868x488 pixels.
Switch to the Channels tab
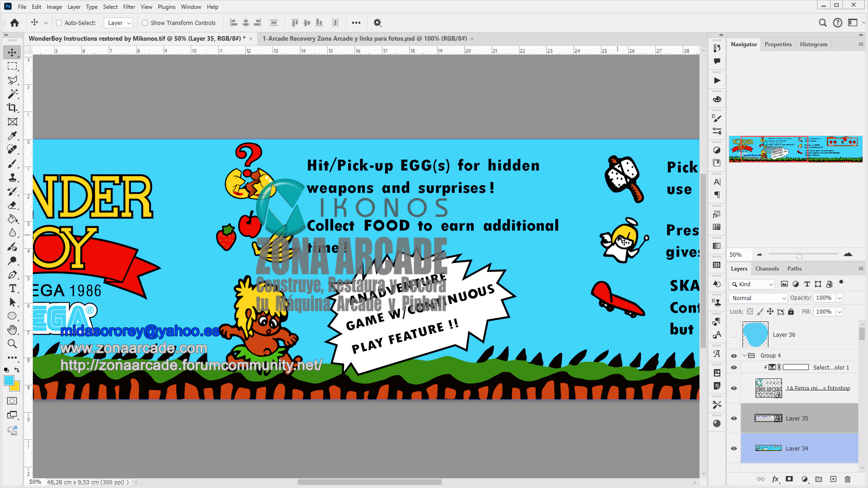click(x=767, y=269)
